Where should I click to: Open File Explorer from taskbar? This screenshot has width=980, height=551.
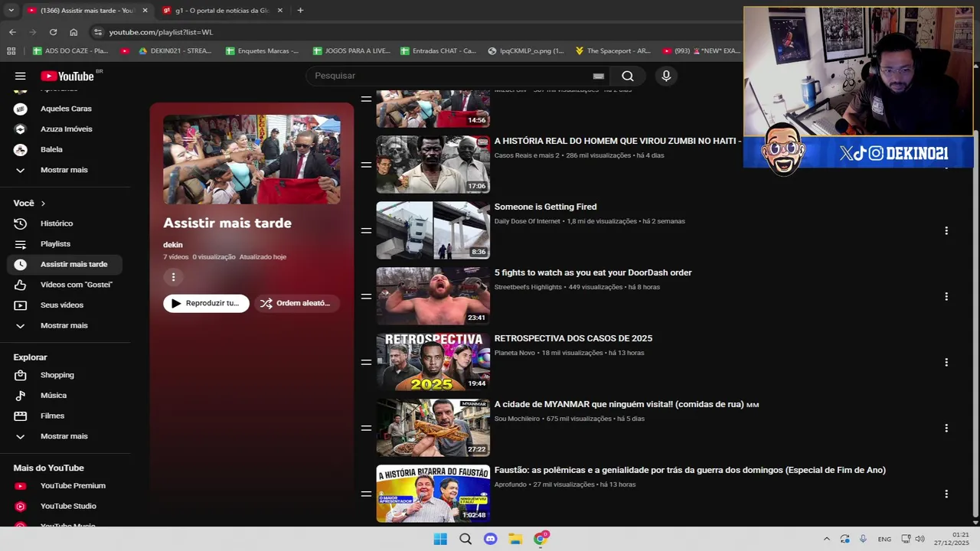(515, 539)
